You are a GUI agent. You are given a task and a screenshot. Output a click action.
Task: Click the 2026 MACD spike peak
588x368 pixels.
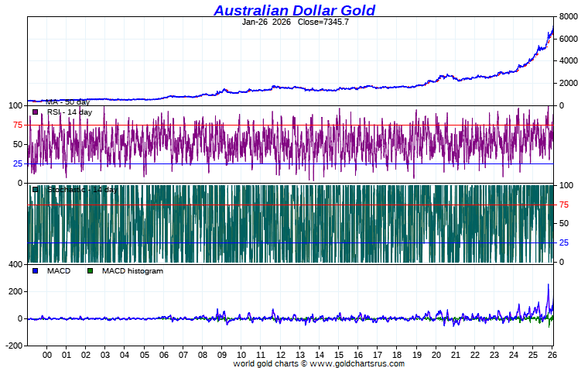click(x=549, y=284)
